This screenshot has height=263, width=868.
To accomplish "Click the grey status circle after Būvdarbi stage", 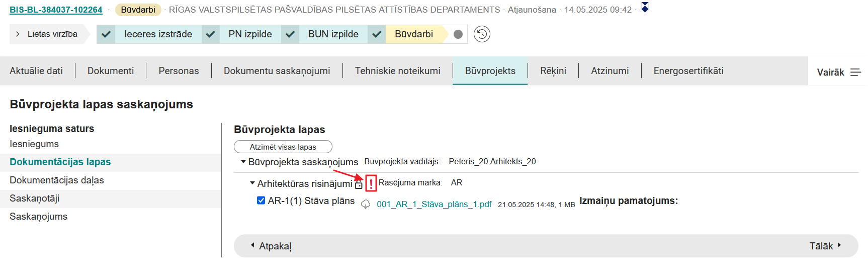I will point(458,34).
